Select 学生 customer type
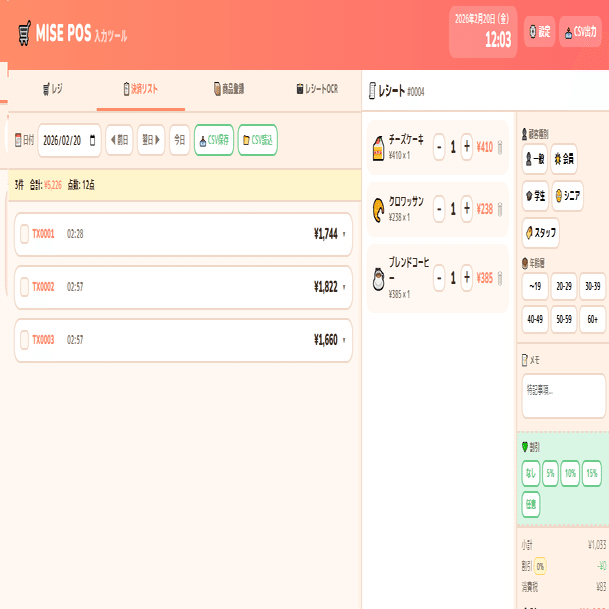The height and width of the screenshot is (609, 609). (535, 196)
